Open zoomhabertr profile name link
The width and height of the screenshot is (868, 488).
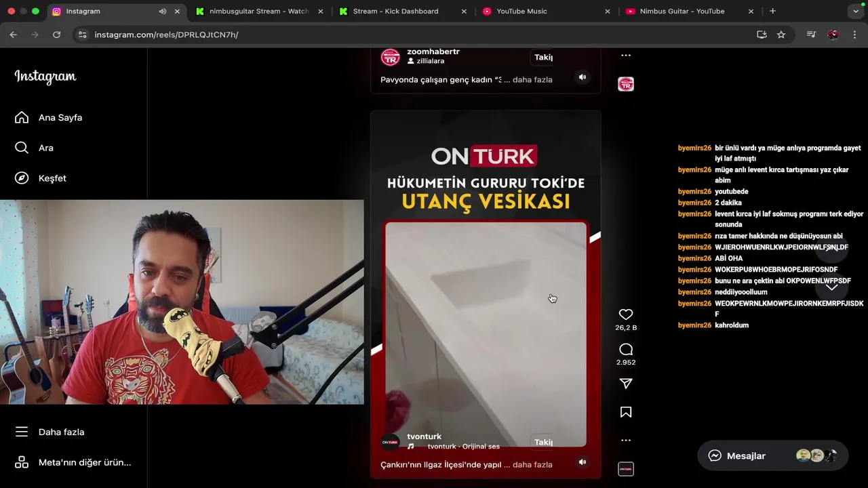click(x=433, y=52)
